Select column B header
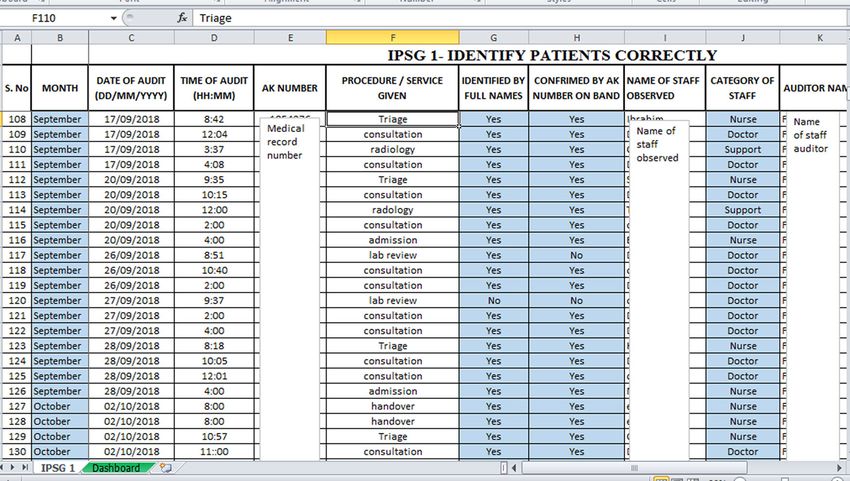 coord(60,37)
